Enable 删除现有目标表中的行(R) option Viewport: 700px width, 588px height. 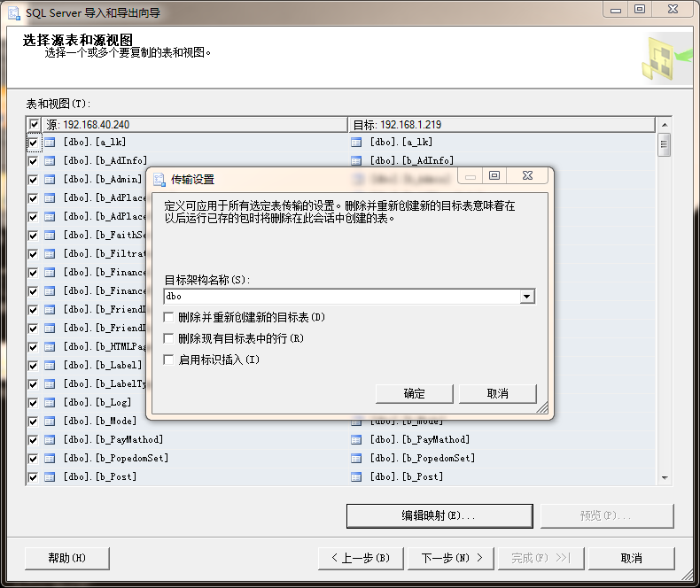168,338
